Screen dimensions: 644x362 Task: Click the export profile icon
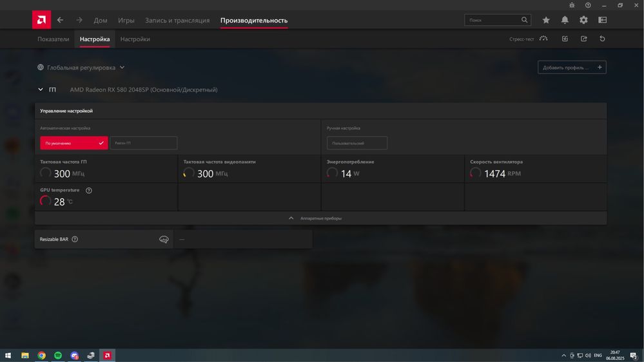[x=583, y=39]
